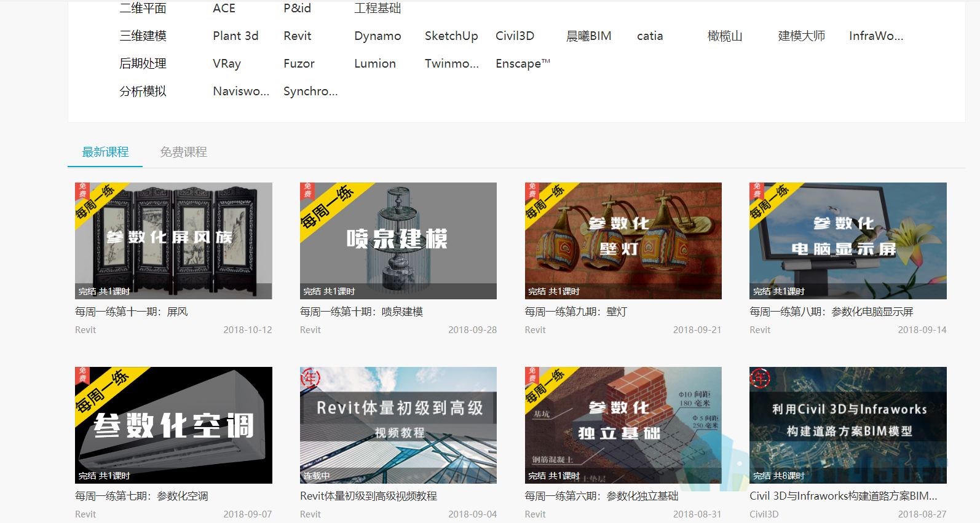The image size is (980, 523).
Task: Select the 三维建模 category
Action: pos(143,36)
